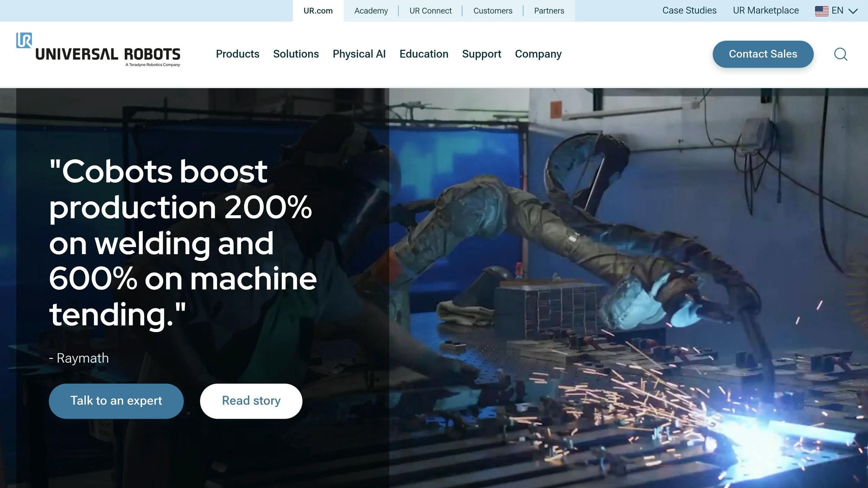Screen dimensions: 868x488
Task: Click the Contact Sales button
Action: [763, 54]
